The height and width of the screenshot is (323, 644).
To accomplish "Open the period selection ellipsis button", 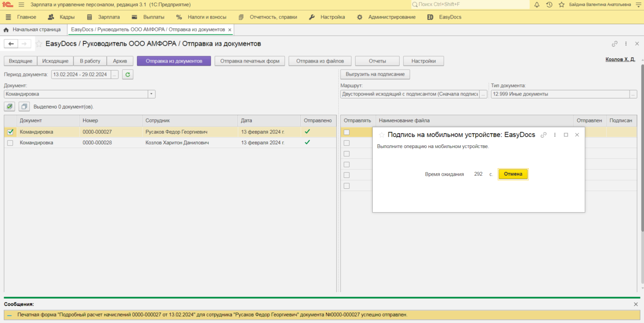I will pyautogui.click(x=115, y=75).
